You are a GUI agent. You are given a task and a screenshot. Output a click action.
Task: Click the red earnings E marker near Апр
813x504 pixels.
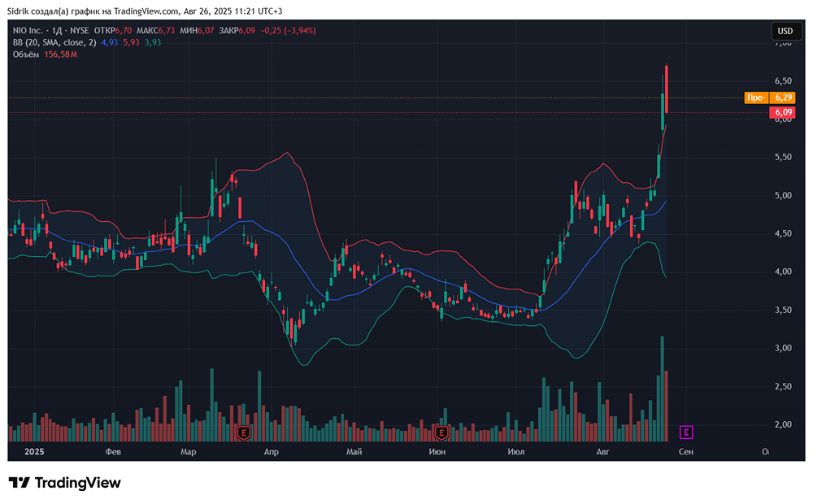(244, 432)
